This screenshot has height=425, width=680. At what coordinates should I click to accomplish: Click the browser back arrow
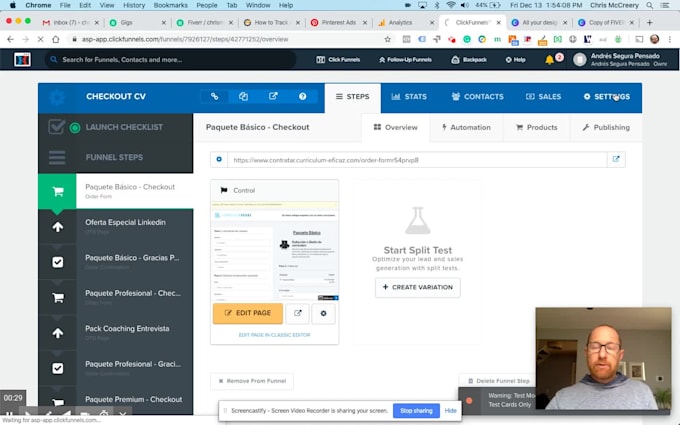pyautogui.click(x=10, y=39)
